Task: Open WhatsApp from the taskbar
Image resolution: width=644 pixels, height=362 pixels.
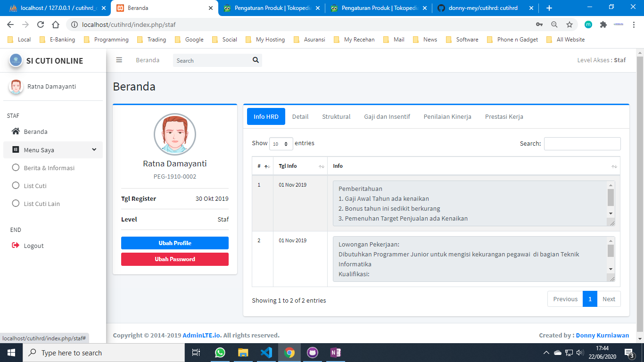Action: click(220, 353)
